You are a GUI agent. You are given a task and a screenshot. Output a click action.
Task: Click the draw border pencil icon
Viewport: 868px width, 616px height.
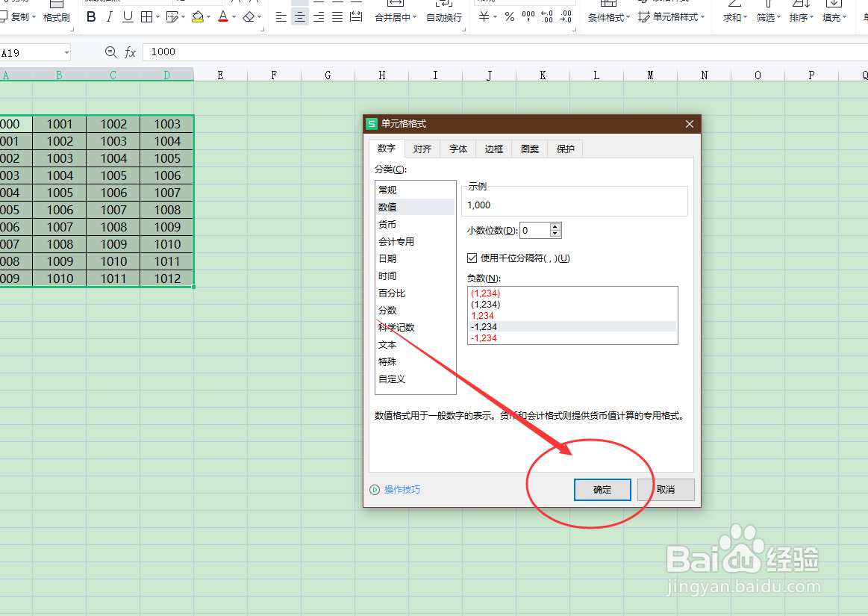172,17
